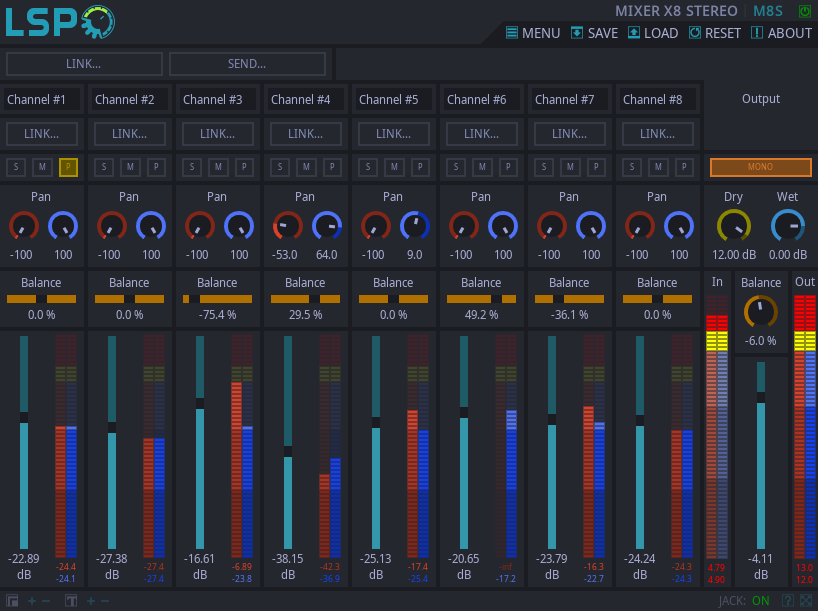The width and height of the screenshot is (818, 611).
Task: Click the Channel #2 name field
Action: 130,100
